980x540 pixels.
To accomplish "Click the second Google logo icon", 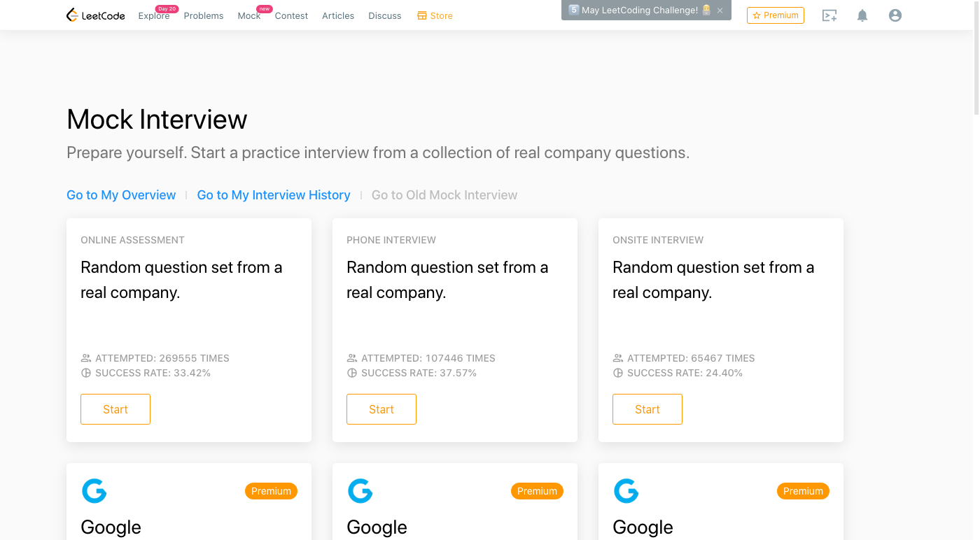I will 360,491.
